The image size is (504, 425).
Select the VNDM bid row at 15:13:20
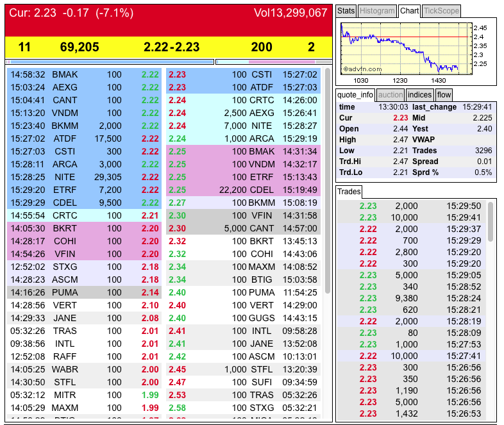tap(84, 113)
